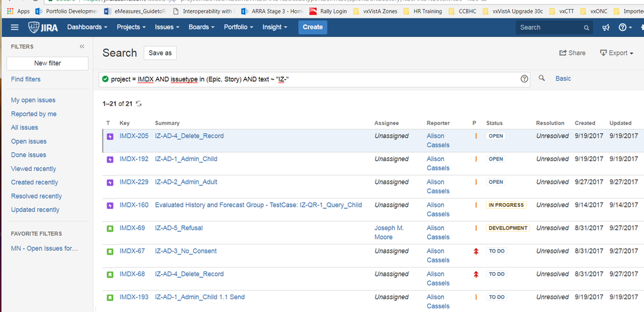
Task: Click Story type icon for IMDX-193
Action: tap(110, 297)
